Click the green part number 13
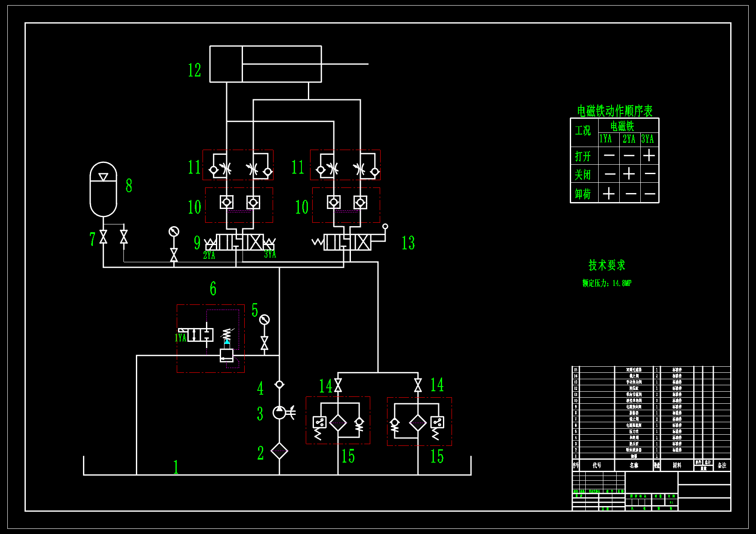The width and height of the screenshot is (756, 534). (408, 243)
